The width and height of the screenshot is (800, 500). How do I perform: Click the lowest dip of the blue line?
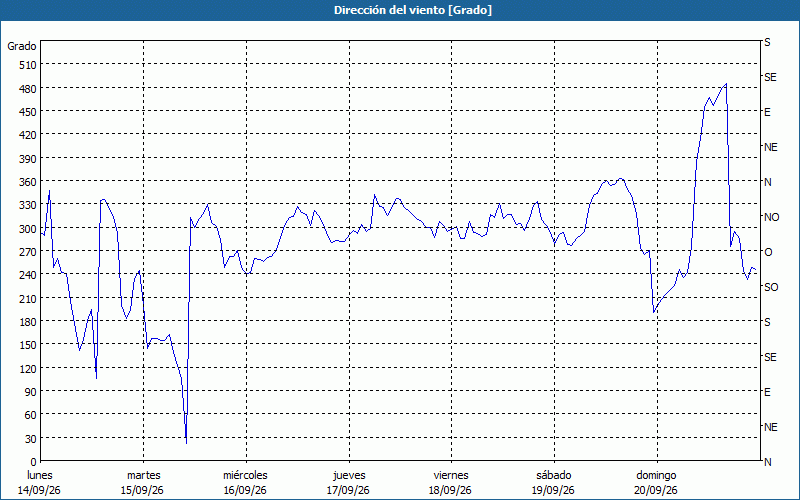(x=186, y=443)
